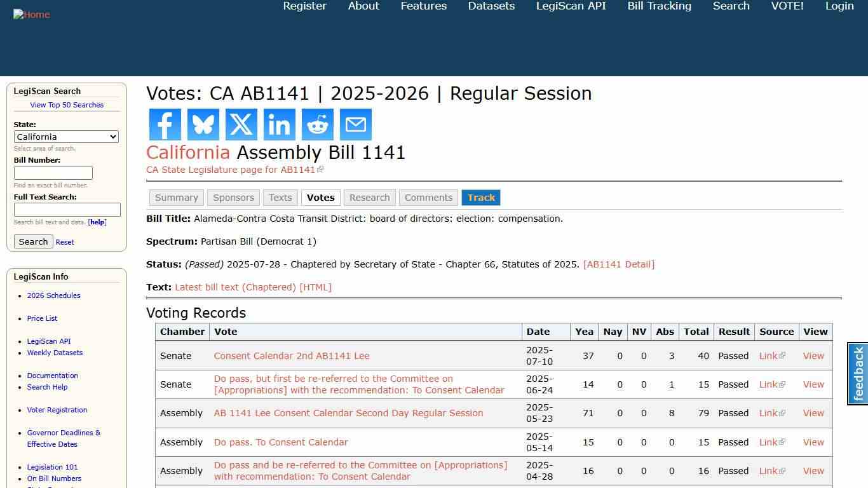Click the Search button in sidebar
Screen dimensions: 868x488
click(x=33, y=241)
